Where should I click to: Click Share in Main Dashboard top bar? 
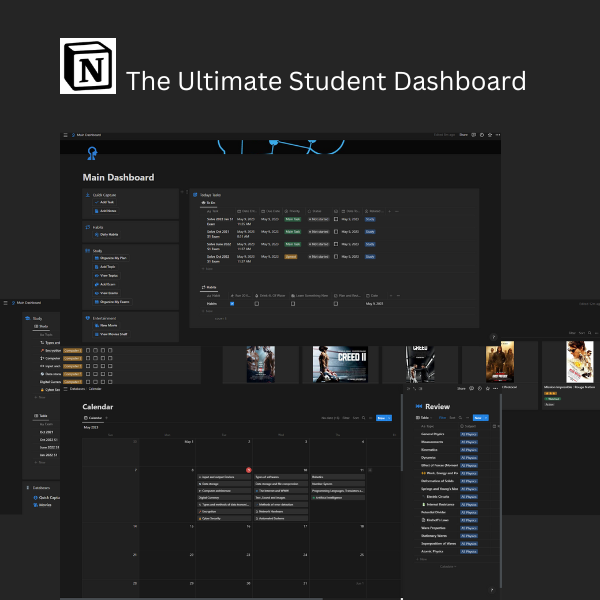(x=463, y=135)
